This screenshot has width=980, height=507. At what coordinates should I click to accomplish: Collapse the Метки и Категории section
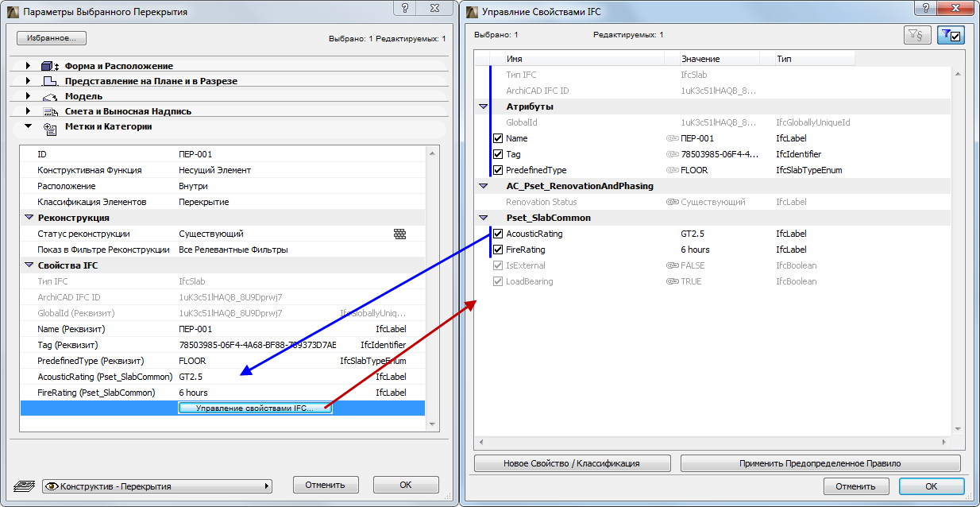click(29, 126)
